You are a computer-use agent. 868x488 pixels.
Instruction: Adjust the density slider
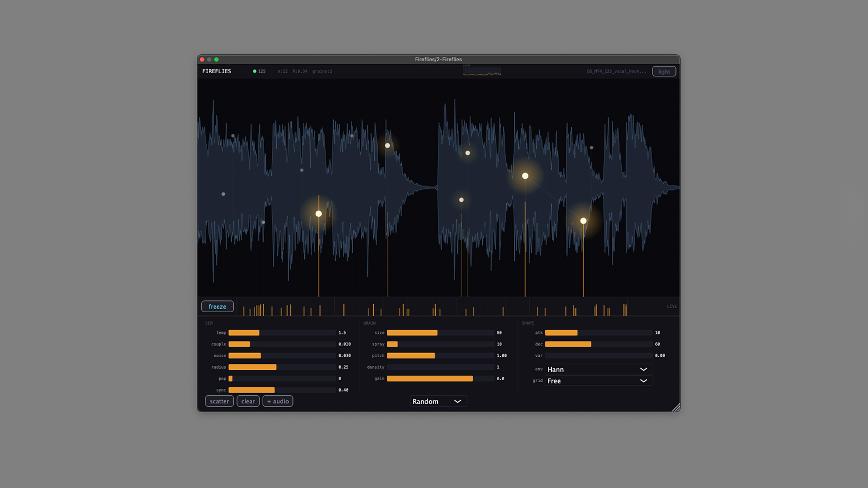point(441,367)
